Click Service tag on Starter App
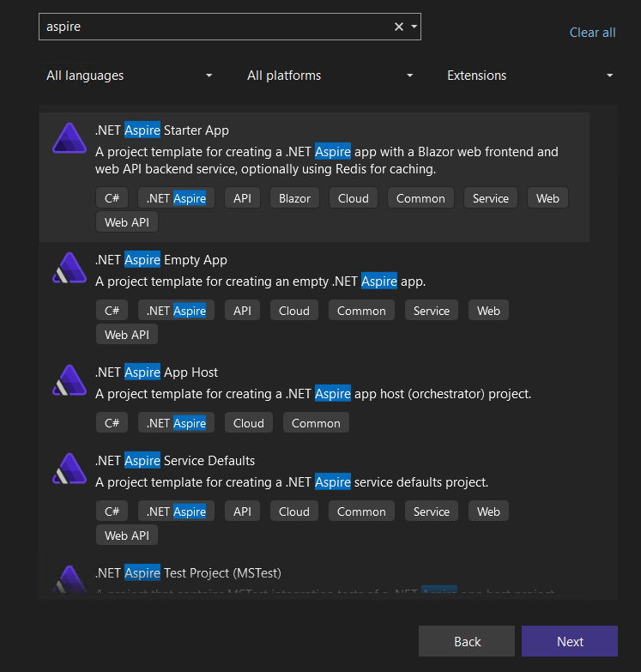 [491, 198]
